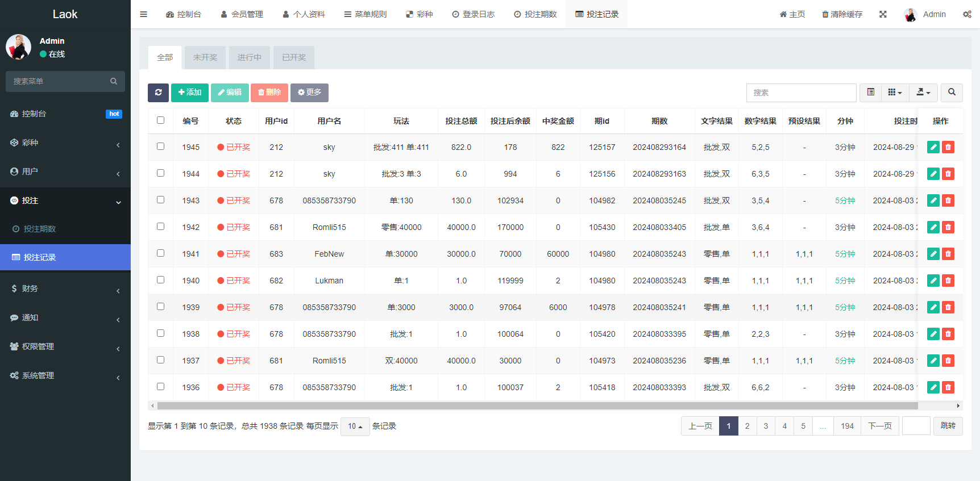
Task: Click the magnifier advanced search button
Action: click(x=952, y=93)
